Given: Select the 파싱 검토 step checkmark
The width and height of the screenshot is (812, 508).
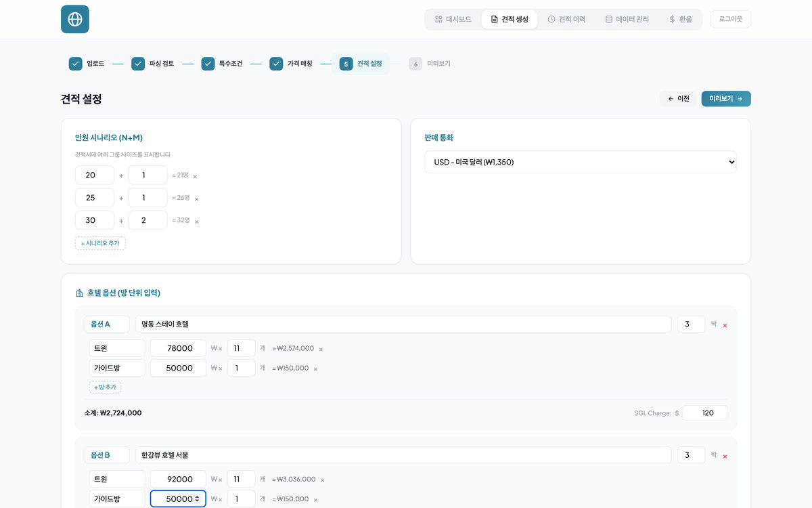Looking at the screenshot, I should tap(138, 64).
